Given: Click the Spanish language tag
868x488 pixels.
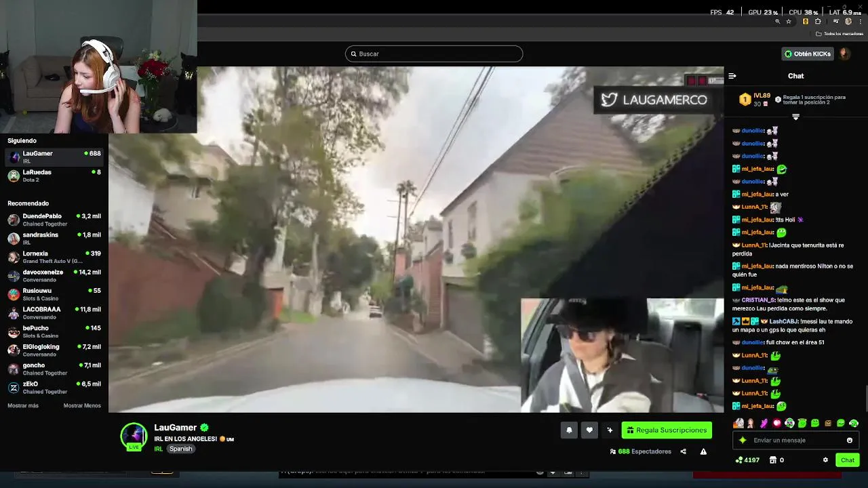Looking at the screenshot, I should 180,449.
